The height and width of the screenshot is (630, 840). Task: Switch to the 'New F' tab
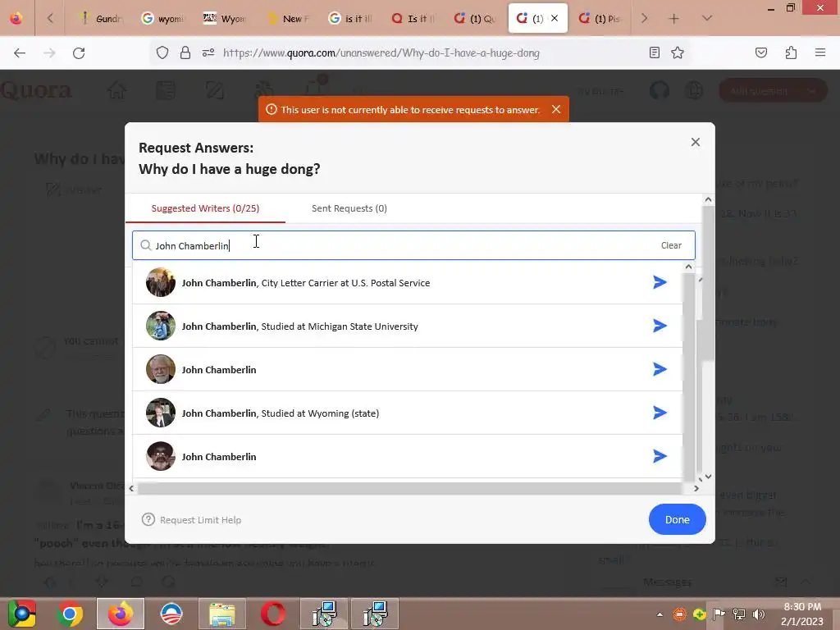[x=288, y=19]
